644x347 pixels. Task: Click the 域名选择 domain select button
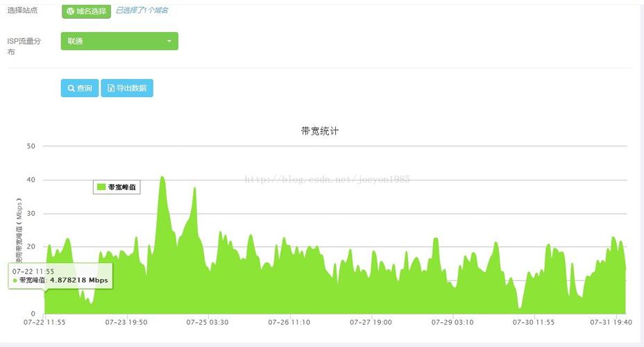pyautogui.click(x=86, y=11)
